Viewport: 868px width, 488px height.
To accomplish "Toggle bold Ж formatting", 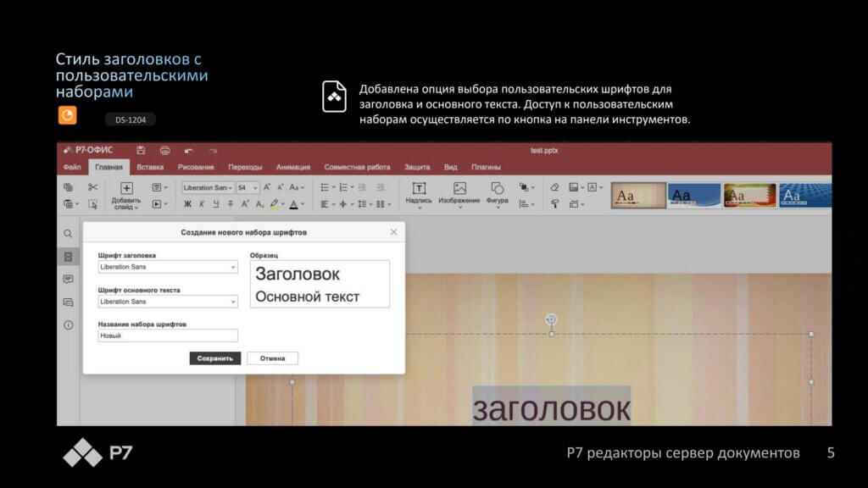I will (187, 204).
